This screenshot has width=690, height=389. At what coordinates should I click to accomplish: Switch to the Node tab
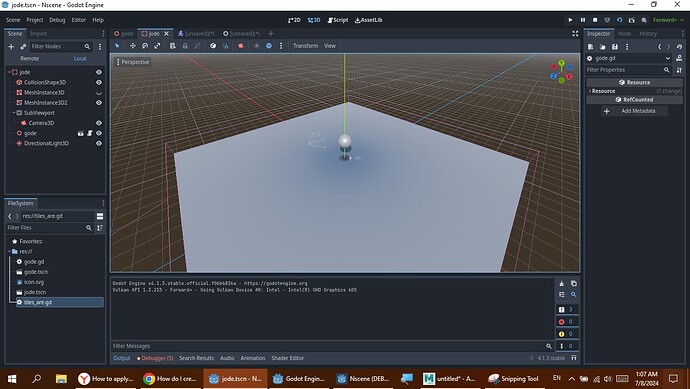pos(624,33)
